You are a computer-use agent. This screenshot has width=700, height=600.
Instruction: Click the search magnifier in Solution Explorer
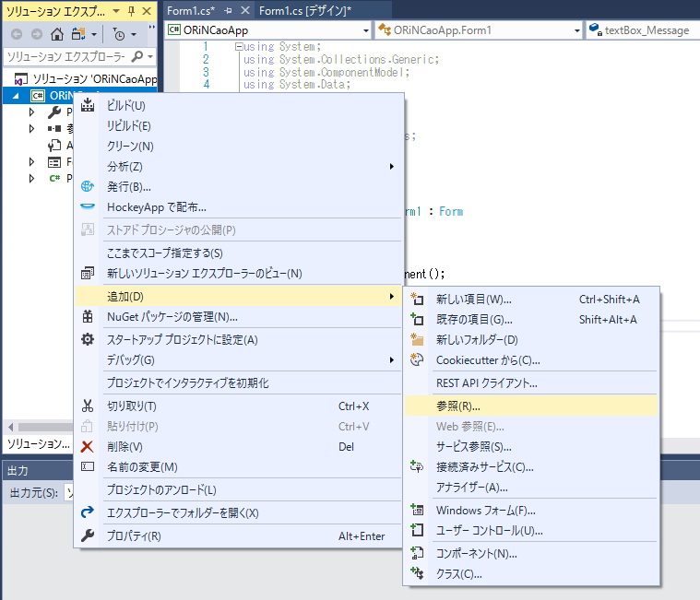[x=137, y=56]
